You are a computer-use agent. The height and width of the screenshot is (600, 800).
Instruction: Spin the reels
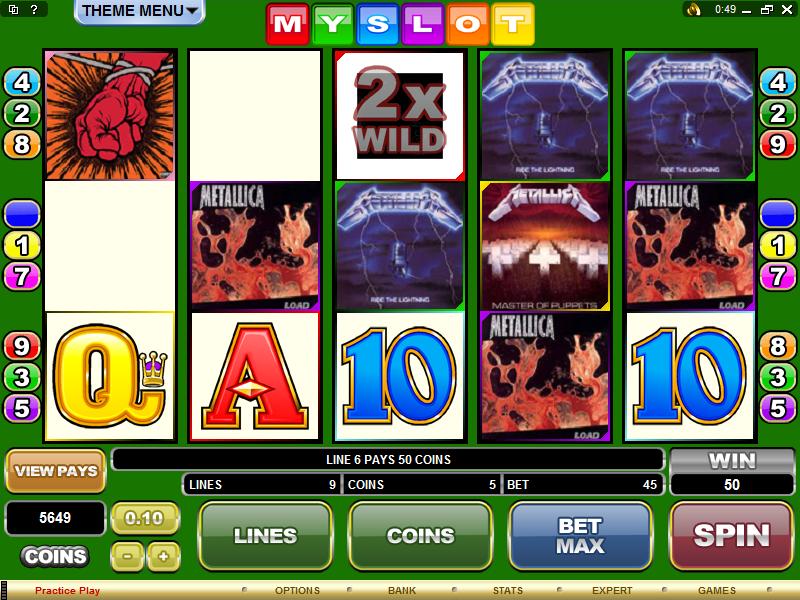point(731,536)
